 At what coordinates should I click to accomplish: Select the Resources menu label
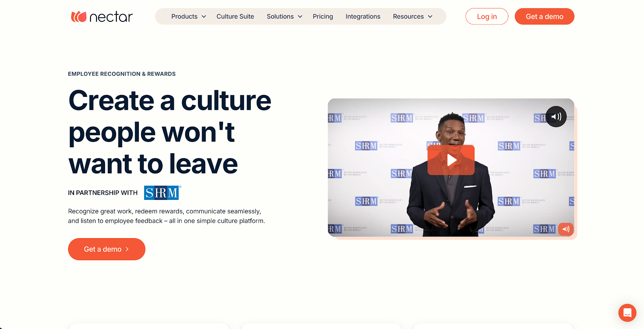tap(408, 16)
